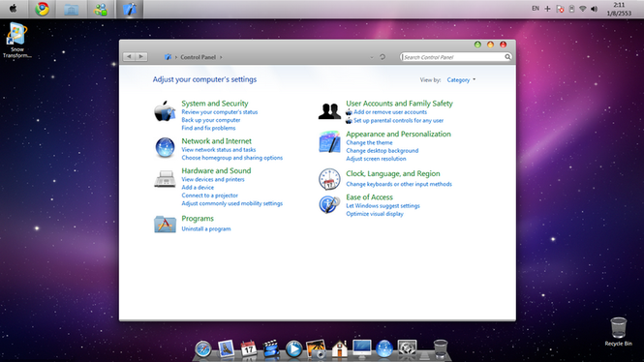Click Control Panel in the breadcrumb
This screenshot has height=362, width=644.
[x=198, y=57]
